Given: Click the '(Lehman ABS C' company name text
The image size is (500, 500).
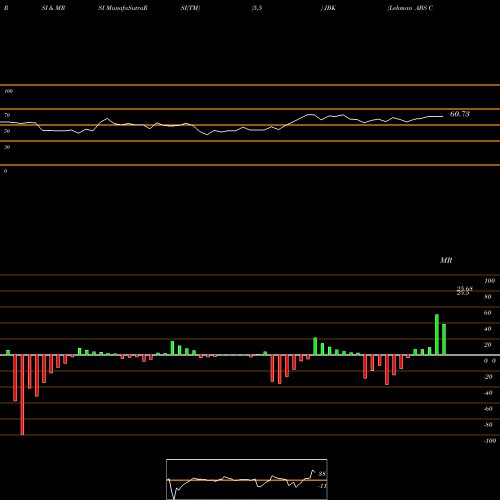Looking at the screenshot, I should 410,8.
